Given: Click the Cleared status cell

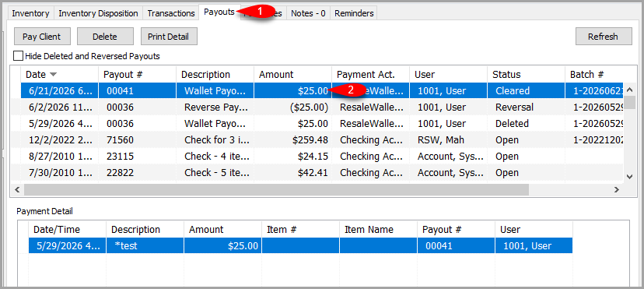Looking at the screenshot, I should (x=526, y=90).
